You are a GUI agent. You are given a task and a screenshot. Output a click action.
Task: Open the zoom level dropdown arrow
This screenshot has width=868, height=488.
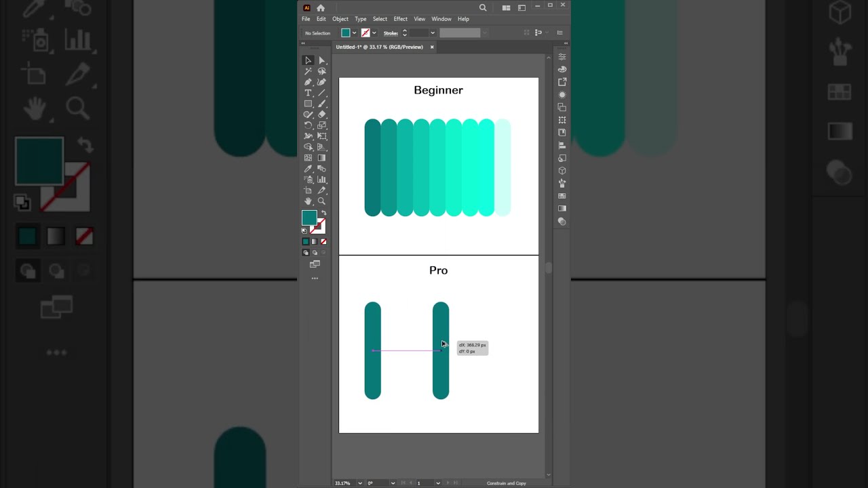pos(359,483)
